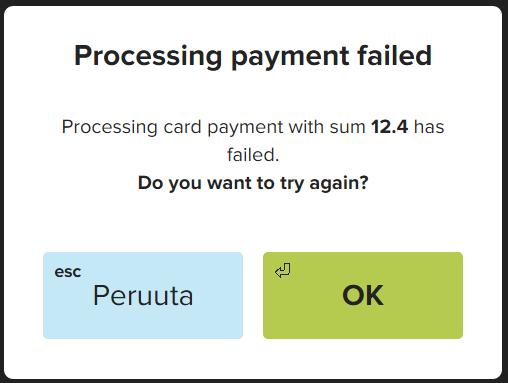Click the "has" word after the sum
The image size is (508, 383).
[x=429, y=127]
